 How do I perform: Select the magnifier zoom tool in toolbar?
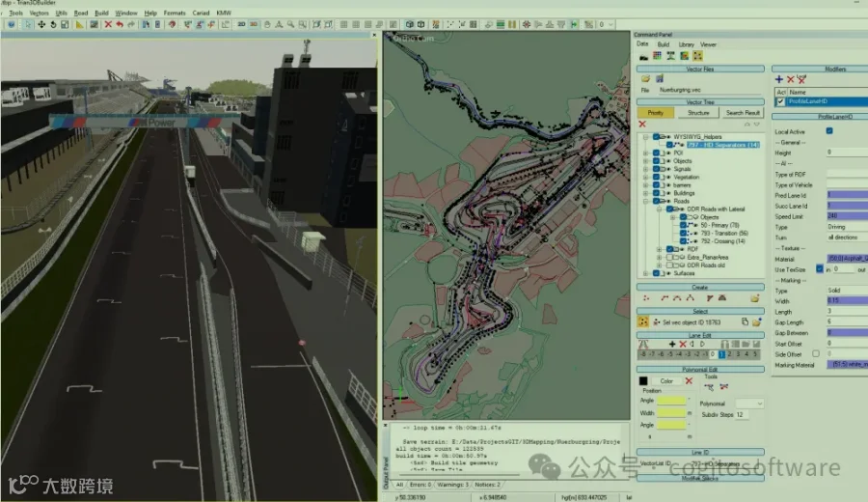click(x=290, y=24)
